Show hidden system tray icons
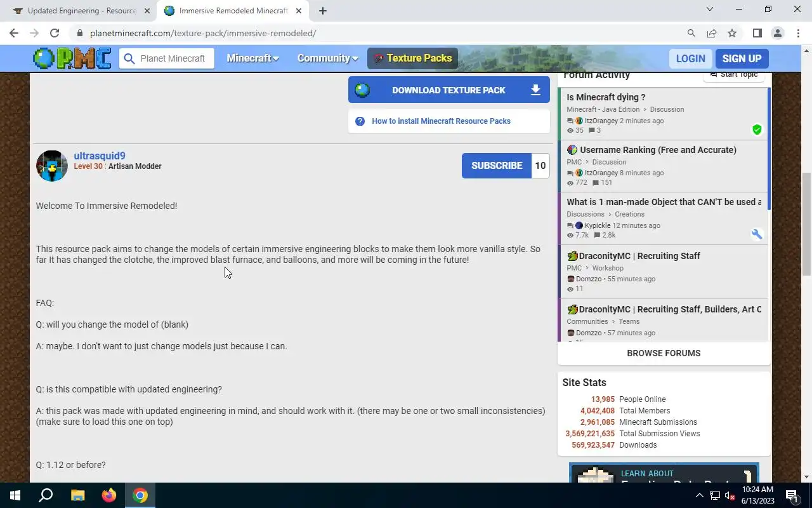 click(x=700, y=495)
